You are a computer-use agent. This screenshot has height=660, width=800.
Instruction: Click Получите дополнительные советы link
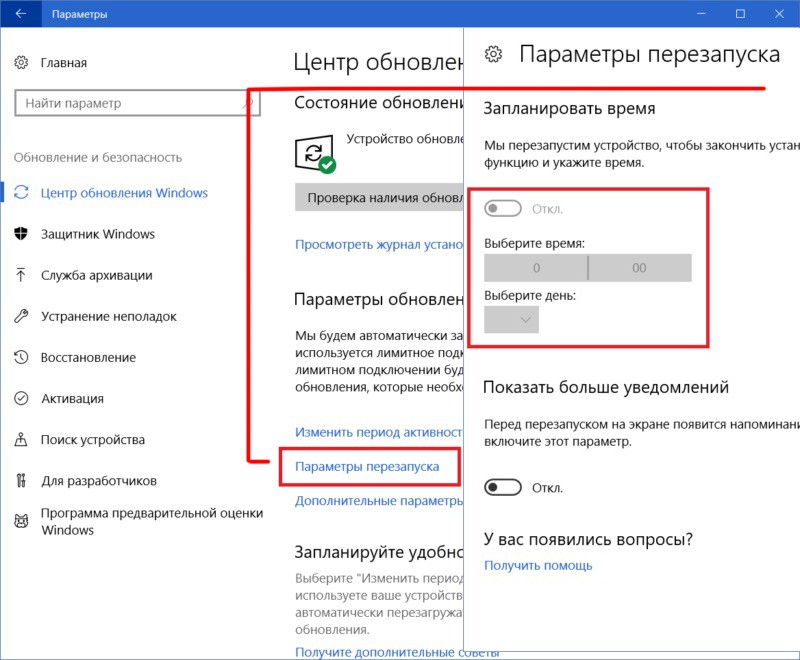(397, 652)
